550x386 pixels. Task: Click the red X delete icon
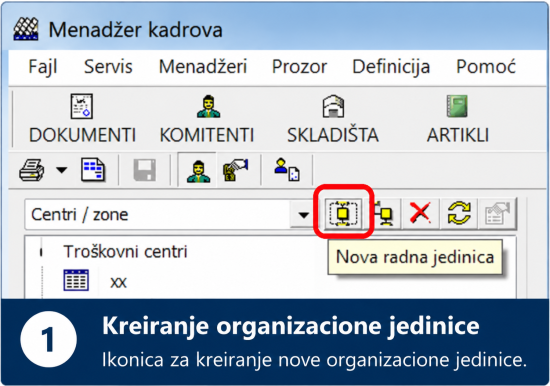point(420,213)
